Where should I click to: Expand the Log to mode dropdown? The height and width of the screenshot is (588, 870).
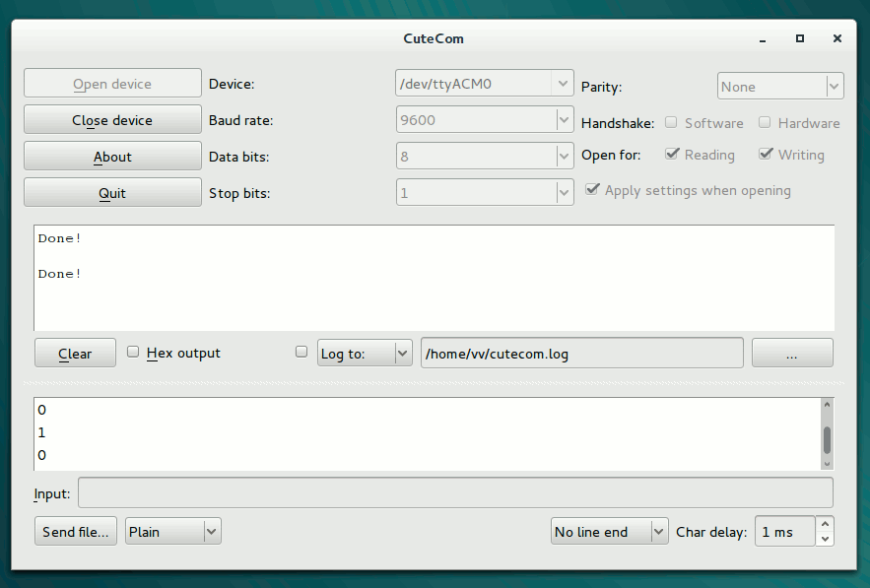tap(365, 354)
